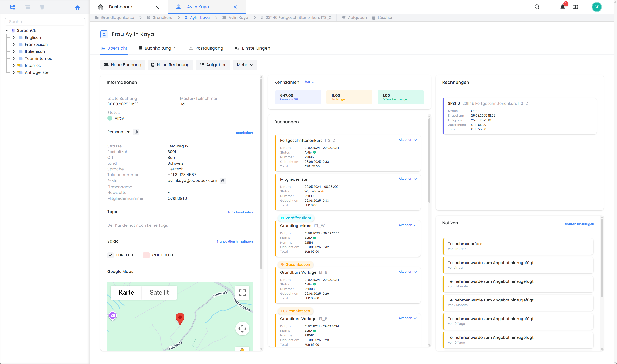617x364 pixels.
Task: Select the blue home icon in the sidebar
Action: (78, 8)
